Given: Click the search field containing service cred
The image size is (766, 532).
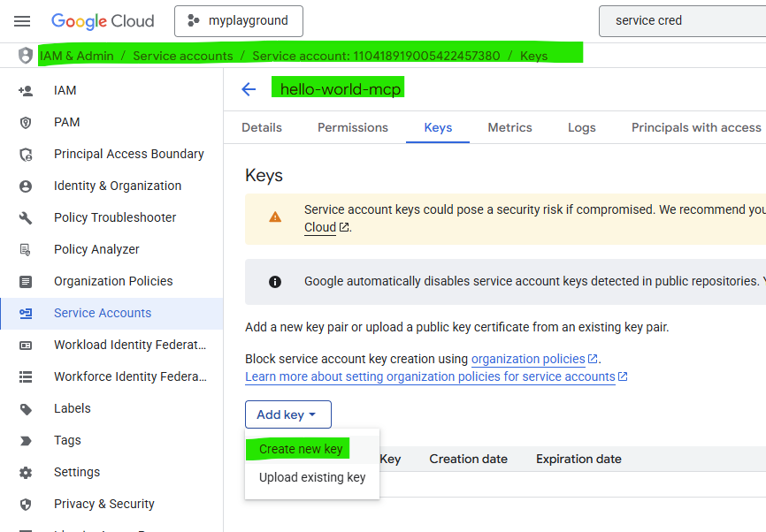Looking at the screenshot, I should point(681,21).
